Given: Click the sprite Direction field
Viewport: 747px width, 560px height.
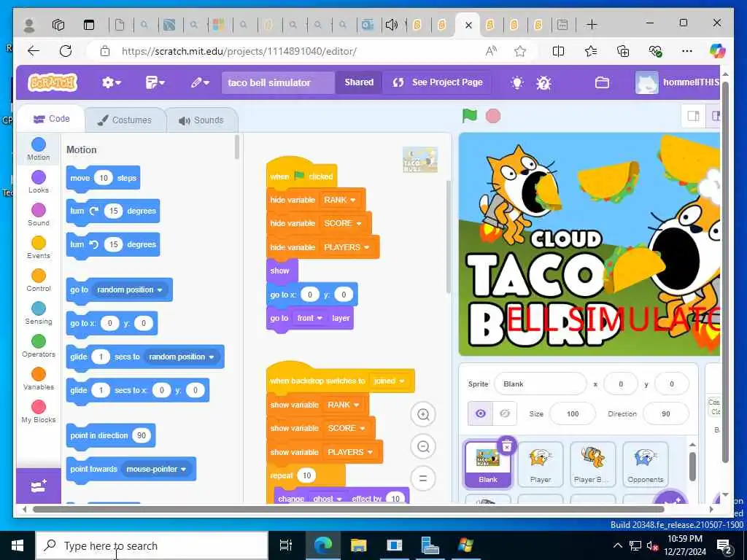Looking at the screenshot, I should pos(665,414).
